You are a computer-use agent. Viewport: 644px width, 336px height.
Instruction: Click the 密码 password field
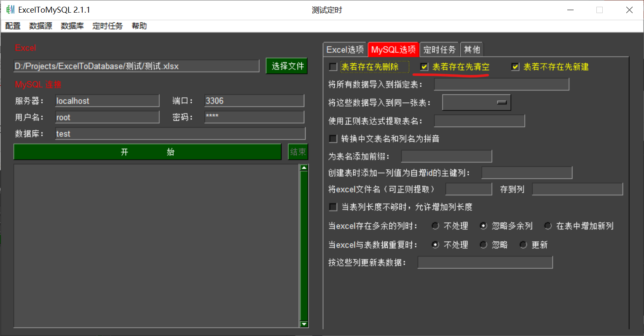click(x=254, y=117)
